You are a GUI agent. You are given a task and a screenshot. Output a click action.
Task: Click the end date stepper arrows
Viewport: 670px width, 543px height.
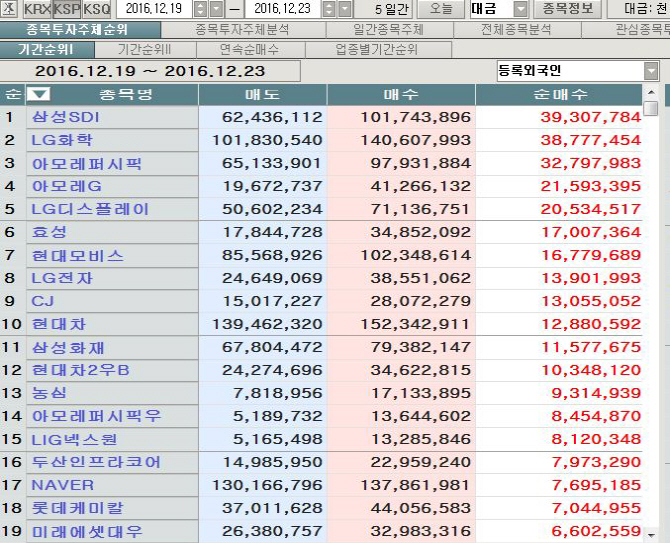[329, 9]
